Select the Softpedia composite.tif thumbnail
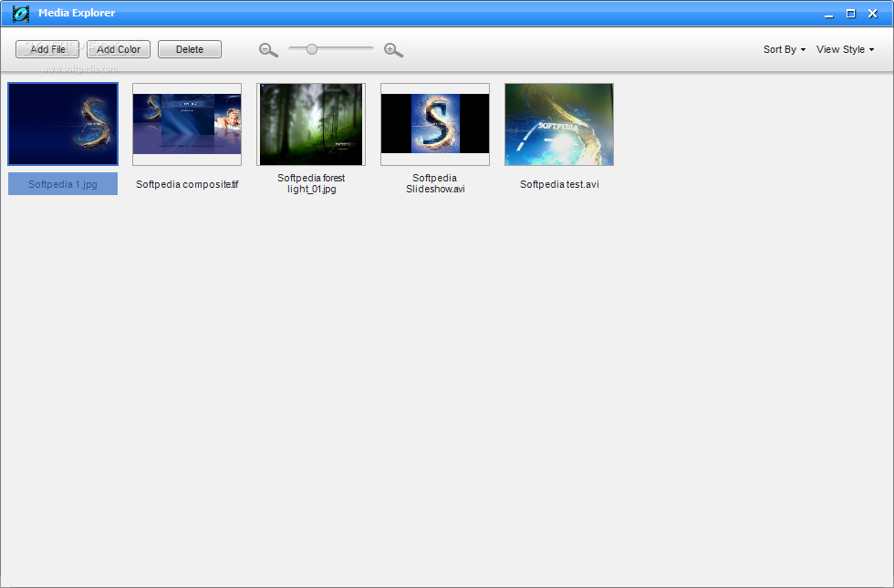Image resolution: width=894 pixels, height=588 pixels. point(187,124)
